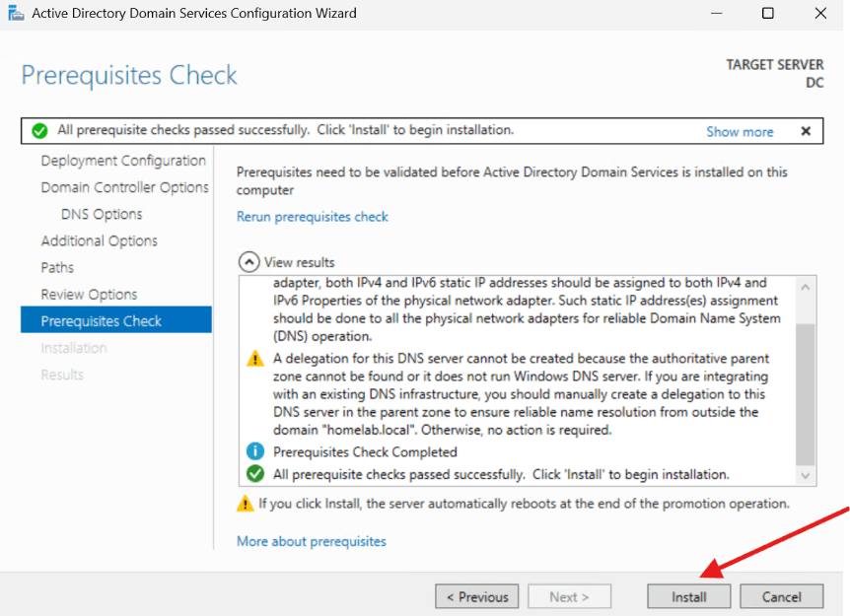Viewport: 850px width, 616px height.
Task: Select Deployment Configuration in the sidebar
Action: pyautogui.click(x=122, y=161)
